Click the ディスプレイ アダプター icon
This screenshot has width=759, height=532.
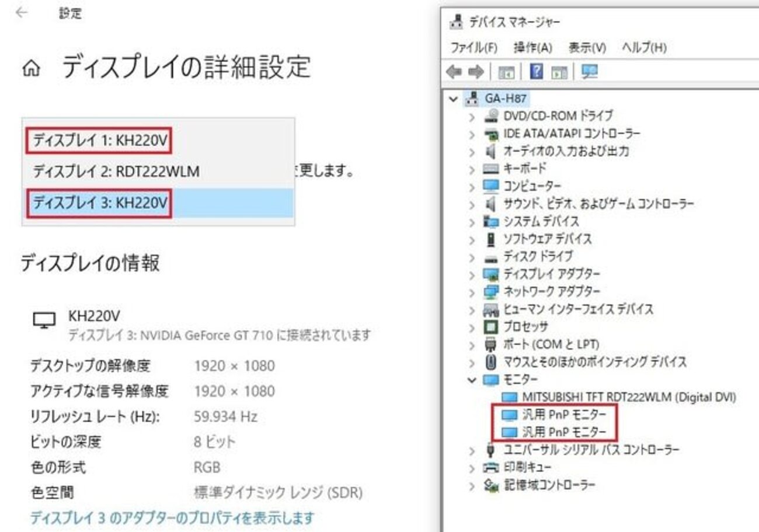coord(492,274)
